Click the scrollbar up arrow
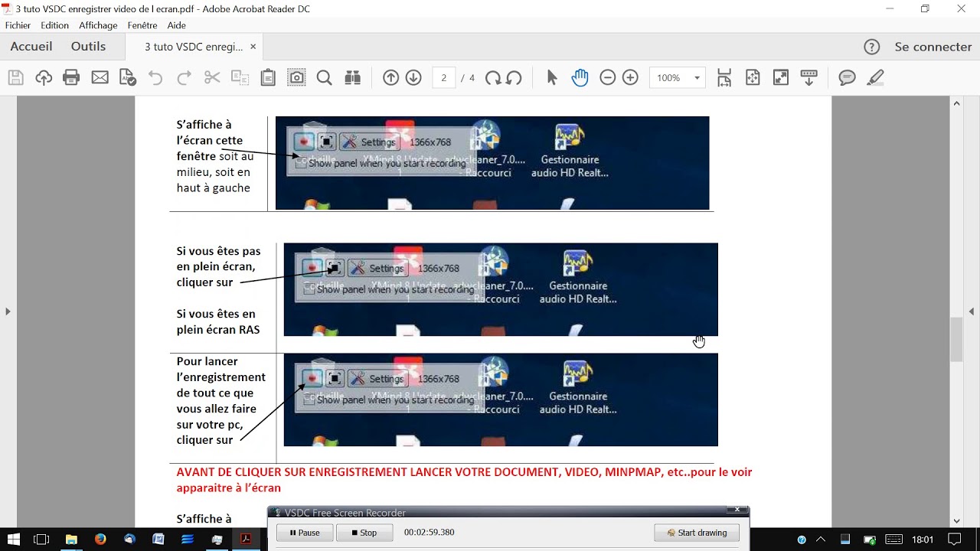Viewport: 980px width, 551px height. click(x=956, y=103)
